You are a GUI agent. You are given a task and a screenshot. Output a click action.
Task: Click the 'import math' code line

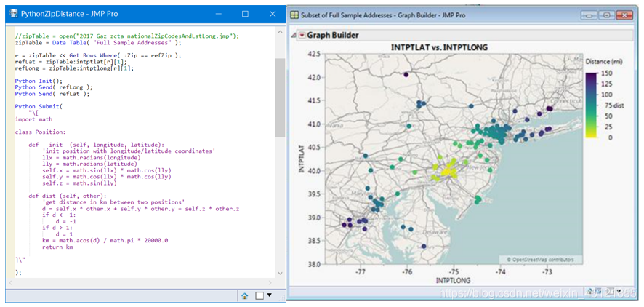[x=33, y=119]
